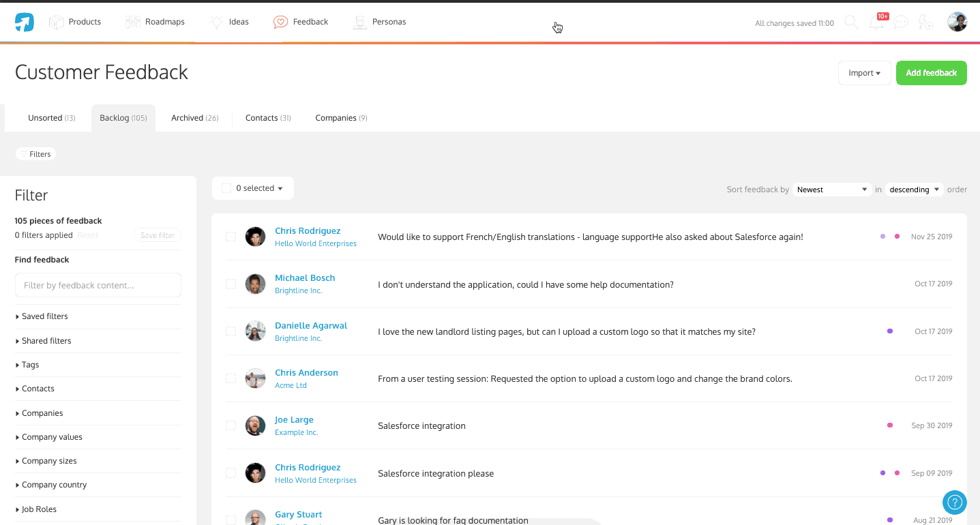Switch to Backlog (105) tab
The width and height of the screenshot is (980, 525).
click(x=123, y=118)
